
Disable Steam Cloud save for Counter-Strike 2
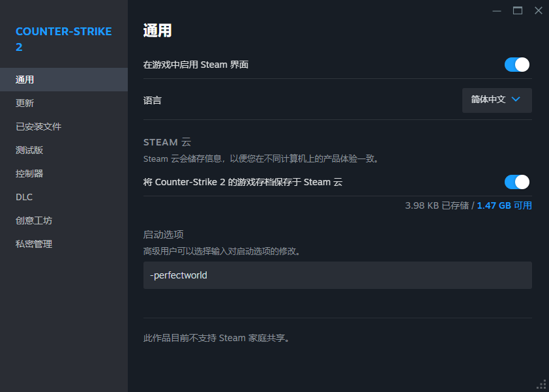[517, 182]
